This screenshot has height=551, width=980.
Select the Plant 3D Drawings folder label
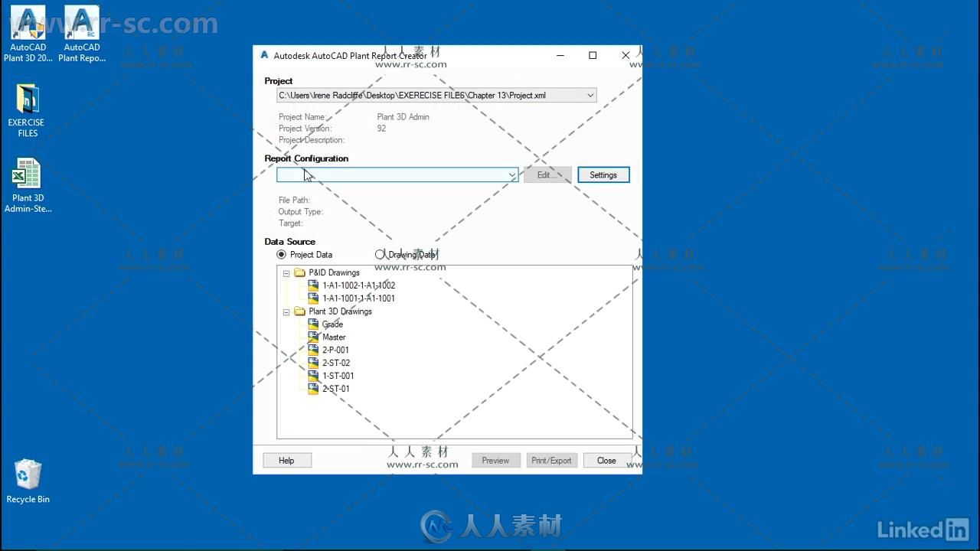[340, 311]
